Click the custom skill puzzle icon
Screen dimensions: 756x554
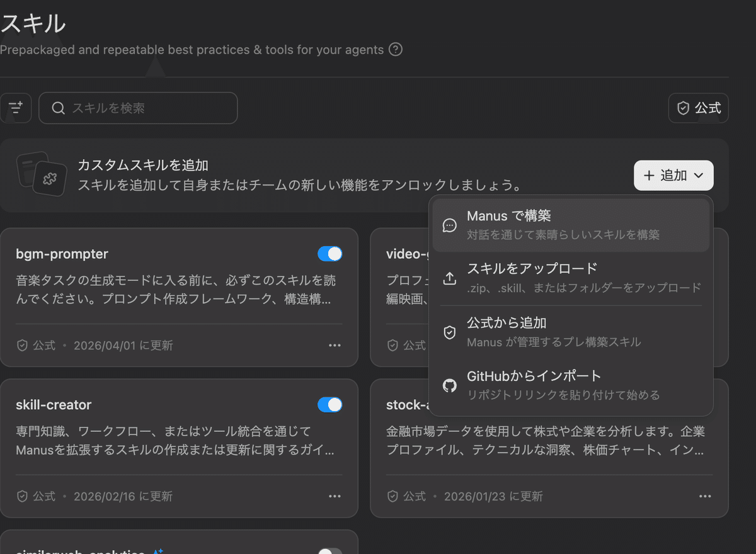(49, 178)
